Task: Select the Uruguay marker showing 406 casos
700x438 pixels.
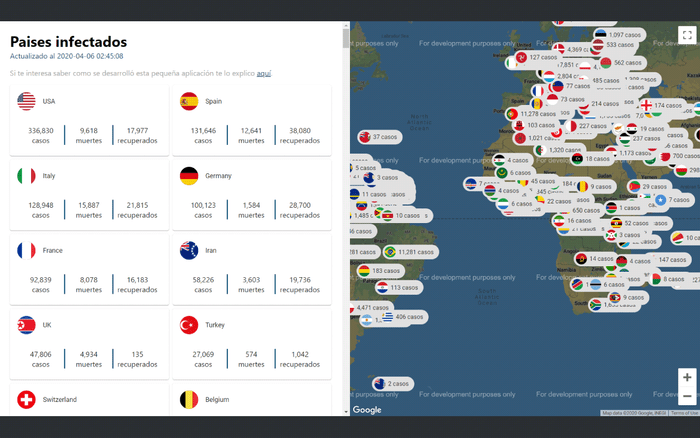Action: coord(401,316)
